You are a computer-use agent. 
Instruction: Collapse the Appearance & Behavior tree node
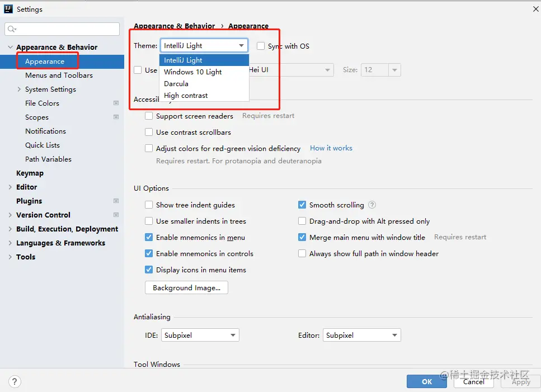coord(11,47)
